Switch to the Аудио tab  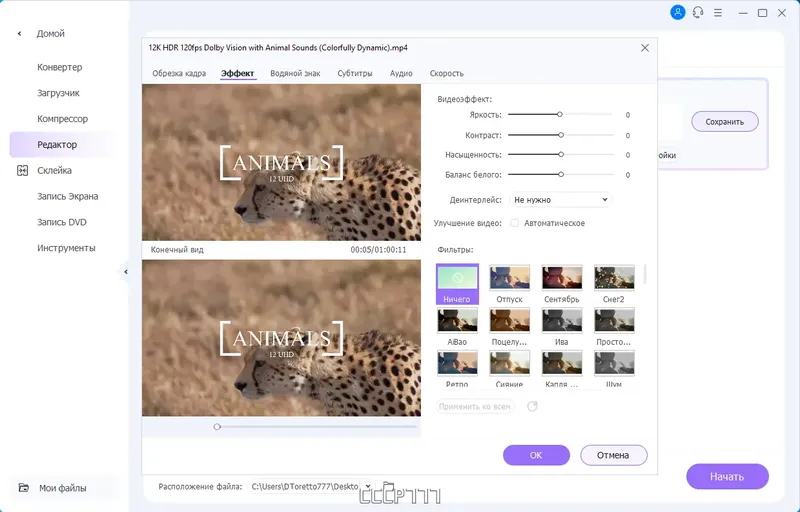coord(401,73)
